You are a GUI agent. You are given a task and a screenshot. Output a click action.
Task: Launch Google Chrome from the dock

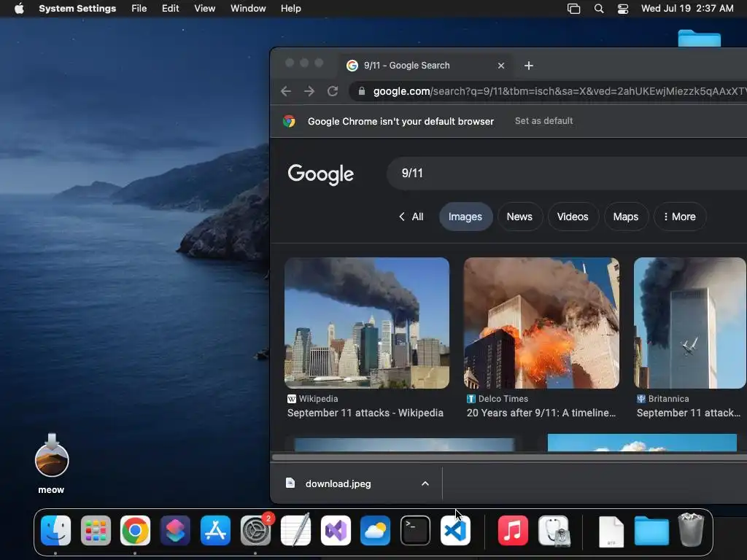coord(135,530)
